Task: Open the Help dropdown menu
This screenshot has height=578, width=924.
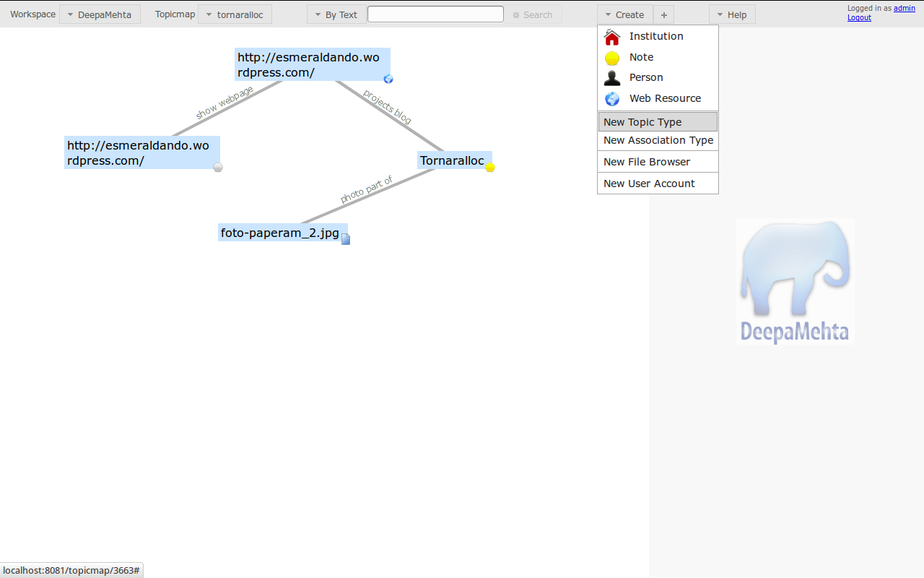Action: pyautogui.click(x=732, y=14)
